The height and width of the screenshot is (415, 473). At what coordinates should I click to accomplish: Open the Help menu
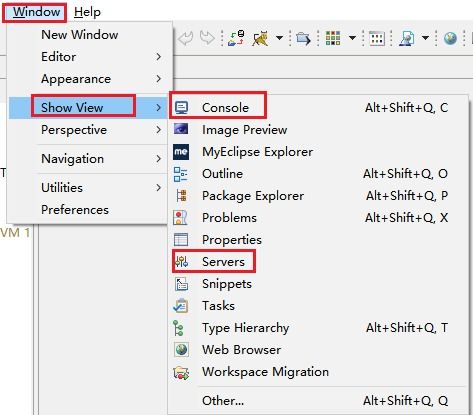click(x=87, y=12)
